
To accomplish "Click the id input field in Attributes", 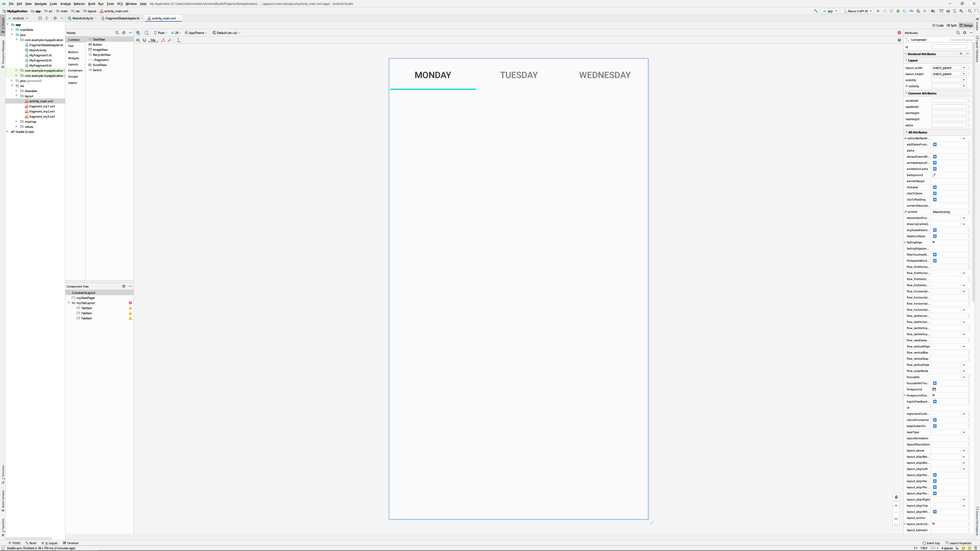I will coord(948,47).
